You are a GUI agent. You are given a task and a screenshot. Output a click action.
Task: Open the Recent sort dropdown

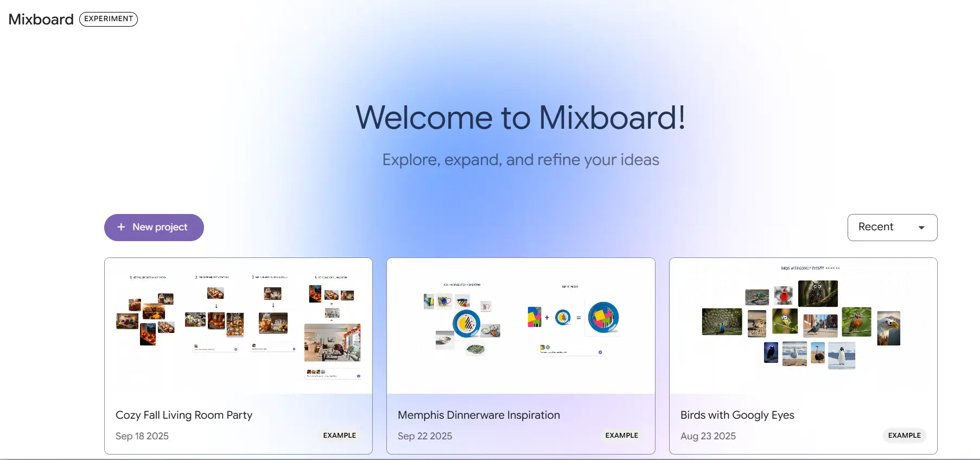tap(892, 227)
